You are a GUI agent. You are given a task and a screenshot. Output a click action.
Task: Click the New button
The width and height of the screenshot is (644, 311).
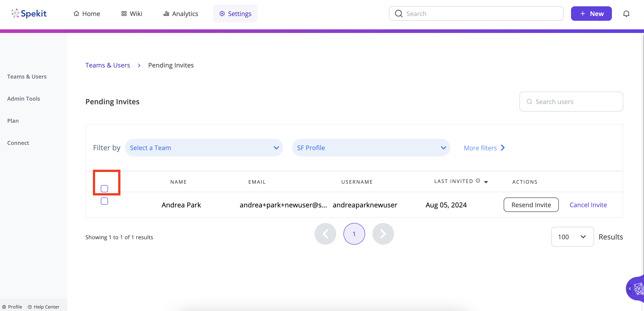[x=591, y=14]
